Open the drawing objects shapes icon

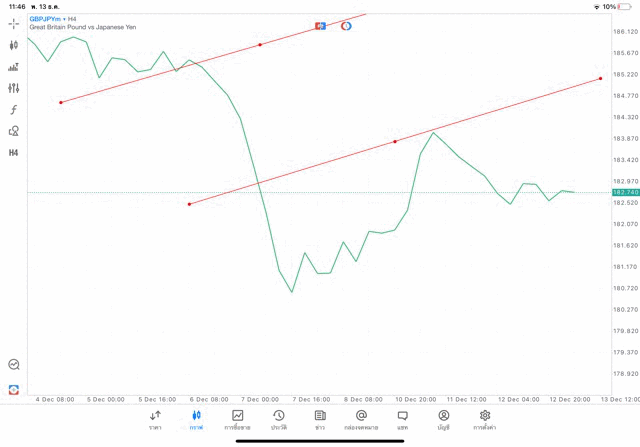click(x=14, y=131)
